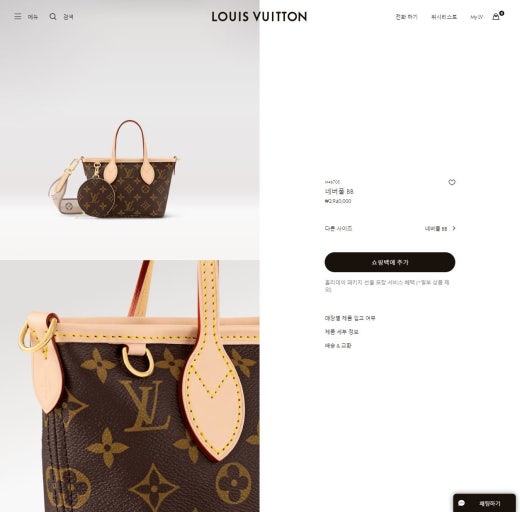
Task: Click the 쇼핑백에 추가 button
Action: tap(390, 262)
